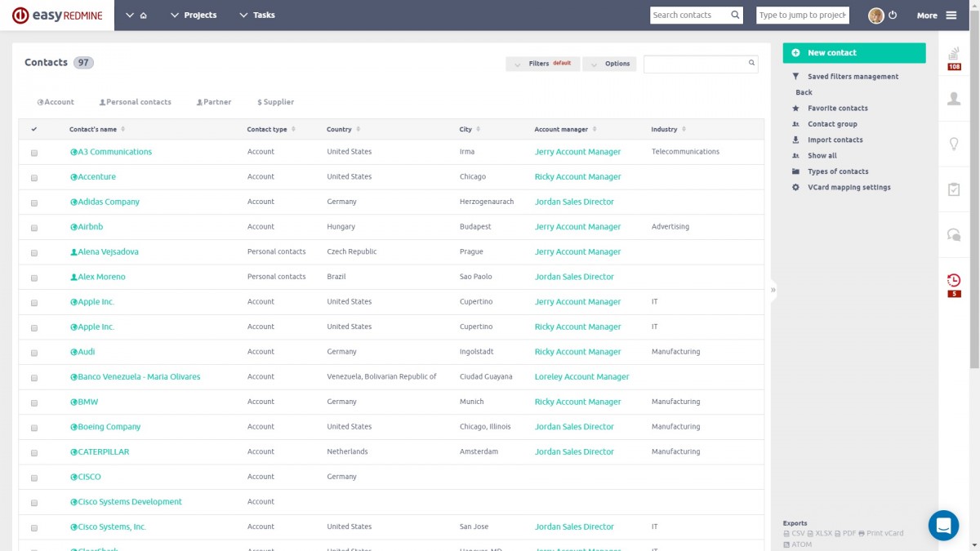The height and width of the screenshot is (551, 980).
Task: Open Saved filters management
Action: coord(853,77)
